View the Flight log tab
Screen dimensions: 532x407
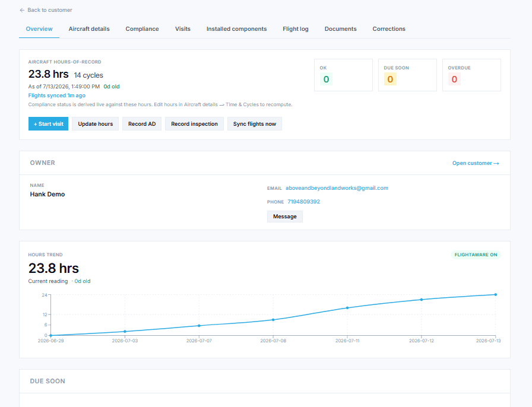(x=296, y=29)
